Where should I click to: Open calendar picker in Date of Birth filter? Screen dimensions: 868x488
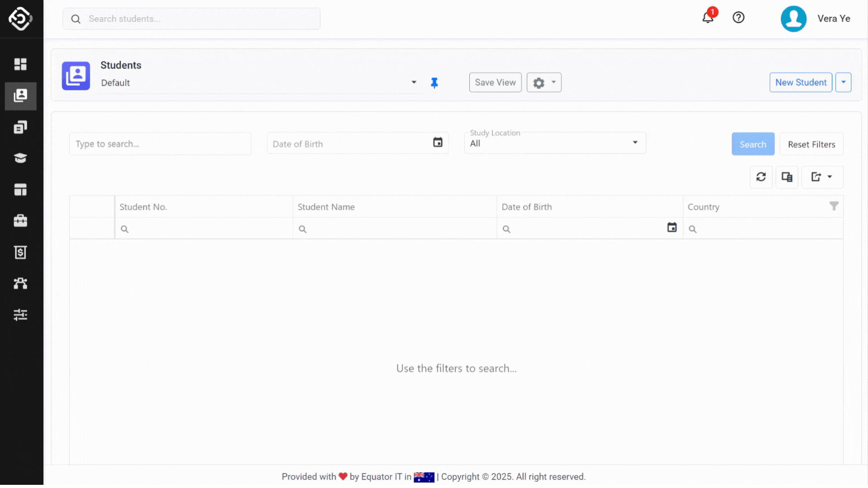[438, 143]
